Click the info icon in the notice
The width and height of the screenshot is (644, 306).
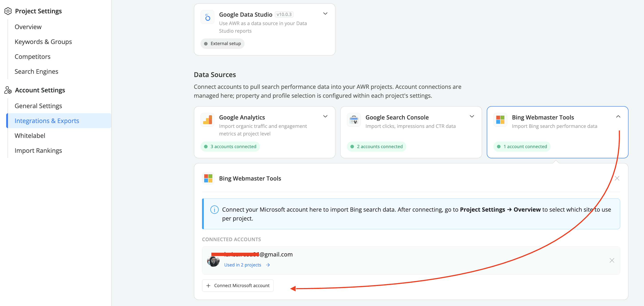(x=214, y=210)
